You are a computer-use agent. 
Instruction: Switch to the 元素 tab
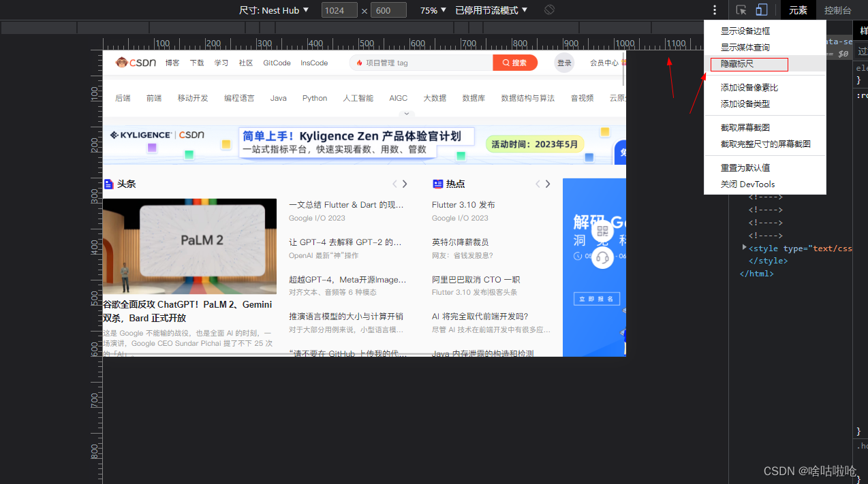pyautogui.click(x=798, y=10)
